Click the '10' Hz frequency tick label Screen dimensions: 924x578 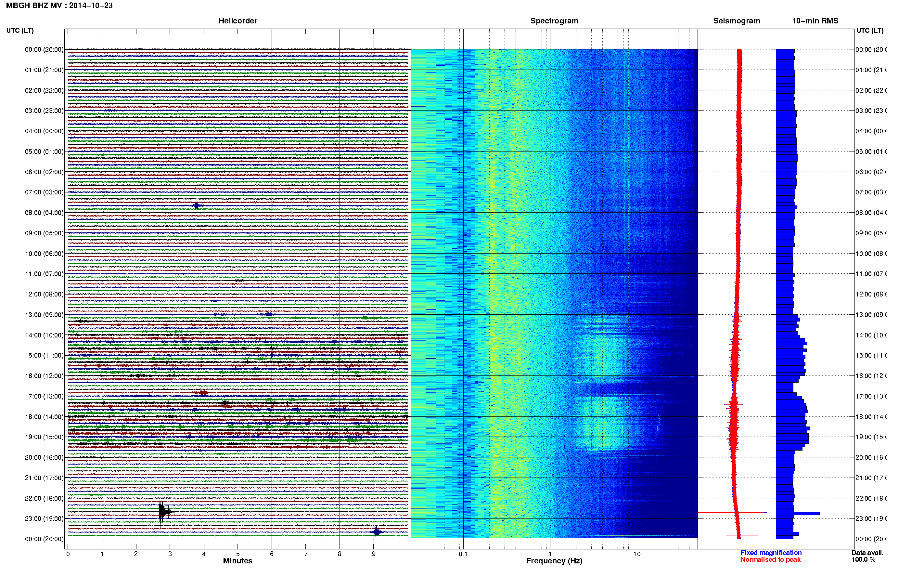click(636, 554)
